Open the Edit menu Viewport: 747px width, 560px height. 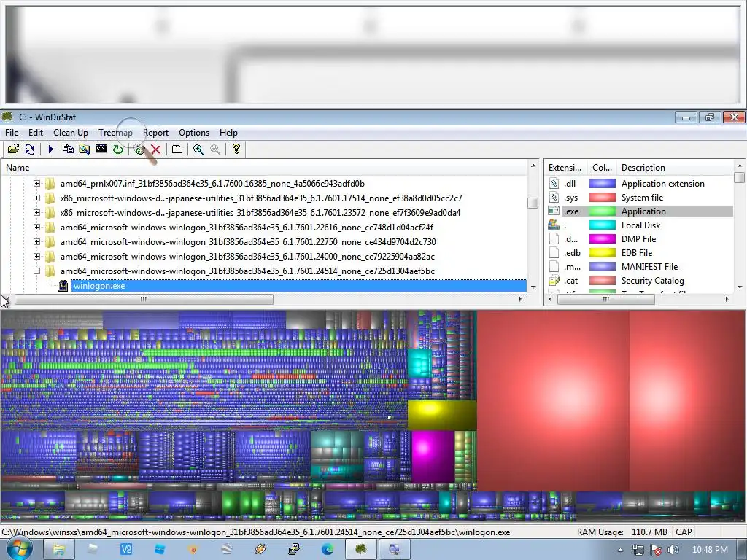click(36, 133)
